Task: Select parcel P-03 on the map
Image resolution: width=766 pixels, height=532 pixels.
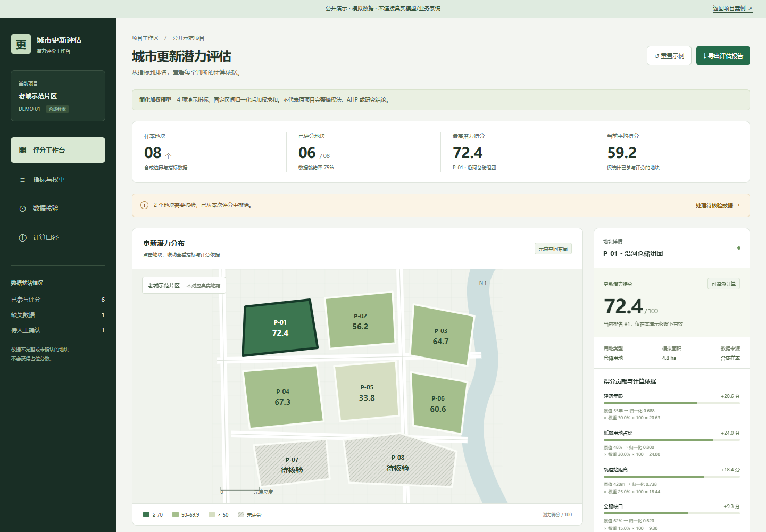Action: [442, 335]
